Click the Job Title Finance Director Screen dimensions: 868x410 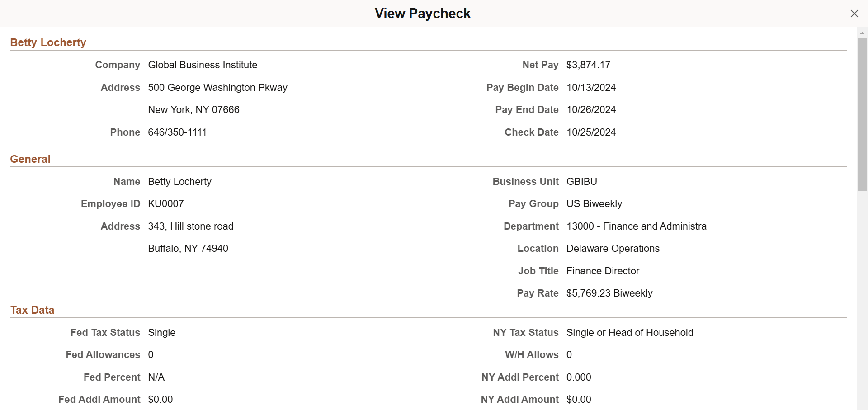point(603,271)
